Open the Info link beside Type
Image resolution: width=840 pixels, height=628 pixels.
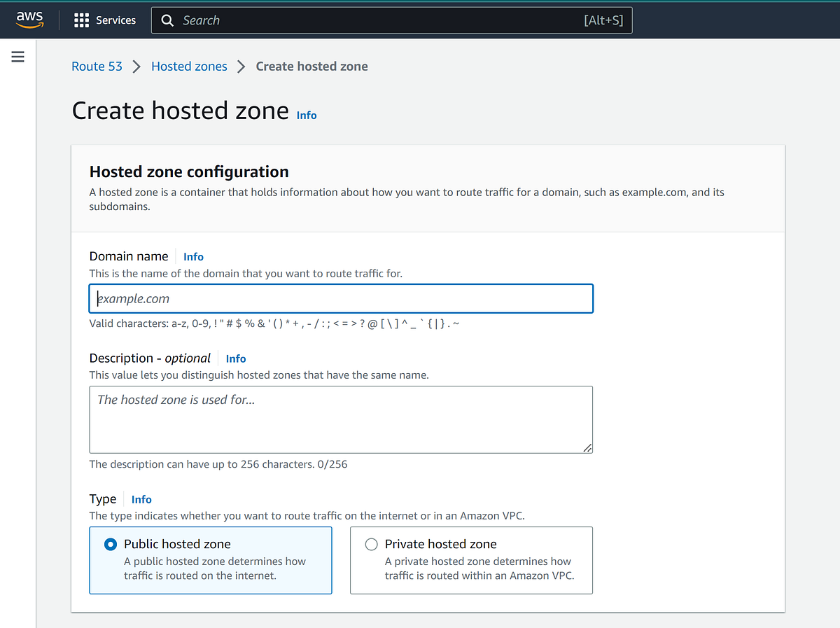pos(141,499)
